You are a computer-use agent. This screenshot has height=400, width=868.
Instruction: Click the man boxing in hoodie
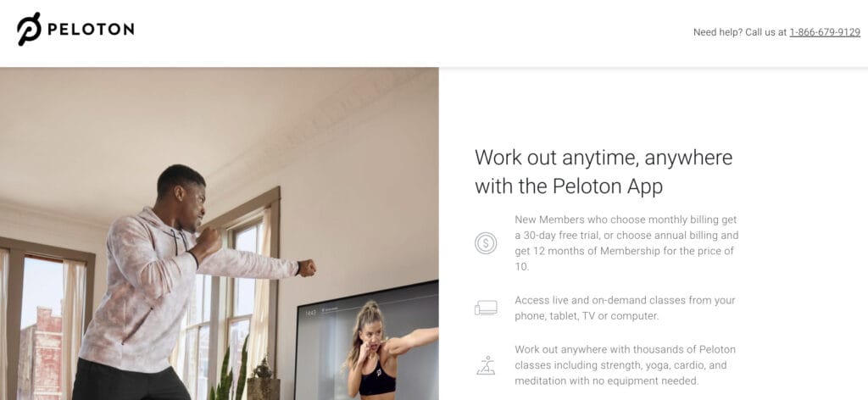[x=177, y=282]
